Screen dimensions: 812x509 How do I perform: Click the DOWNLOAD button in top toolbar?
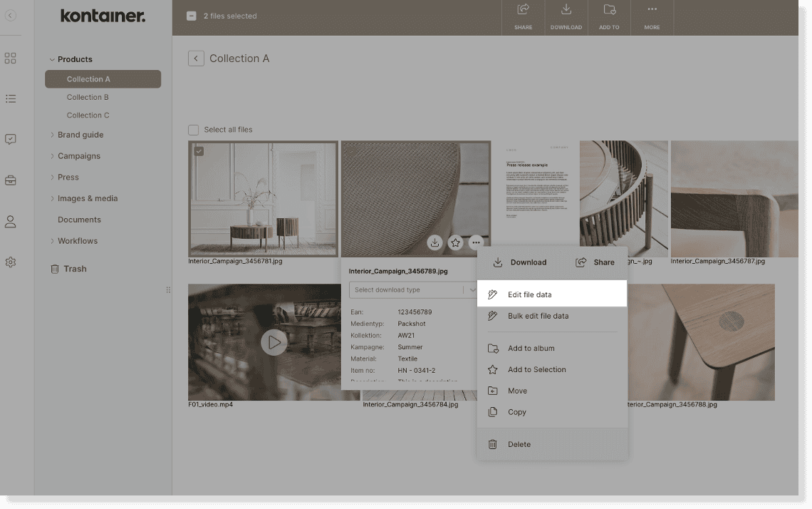coord(566,17)
